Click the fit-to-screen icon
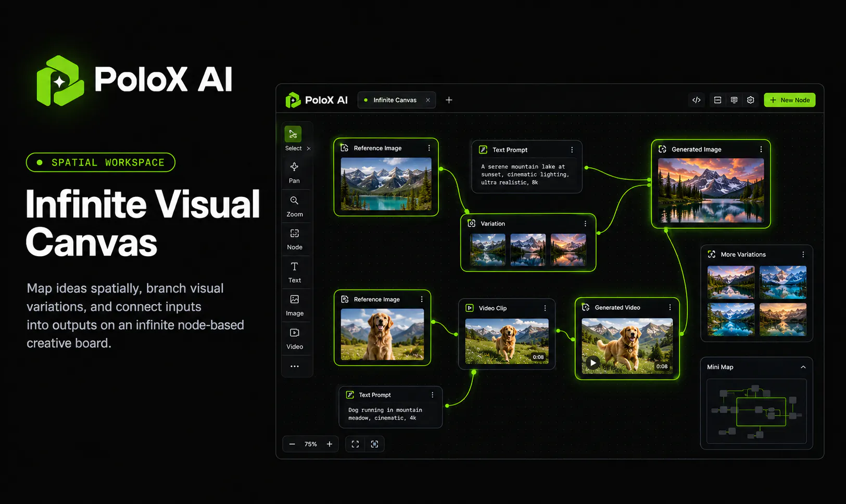The height and width of the screenshot is (504, 846). point(355,444)
